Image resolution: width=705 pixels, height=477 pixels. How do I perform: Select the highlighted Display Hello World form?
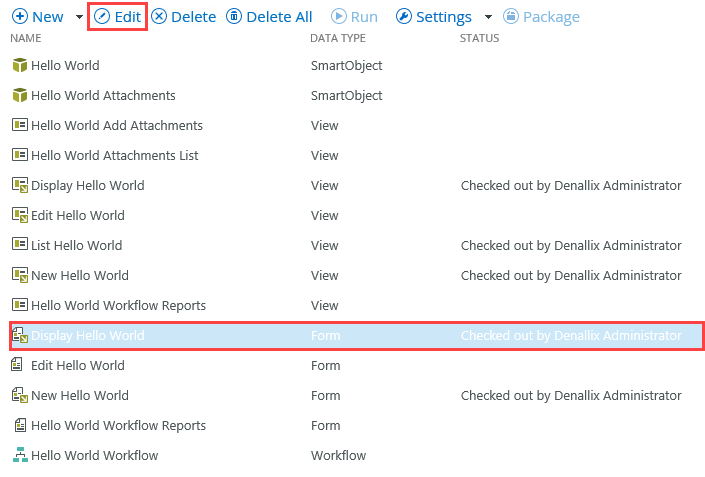[x=356, y=335]
